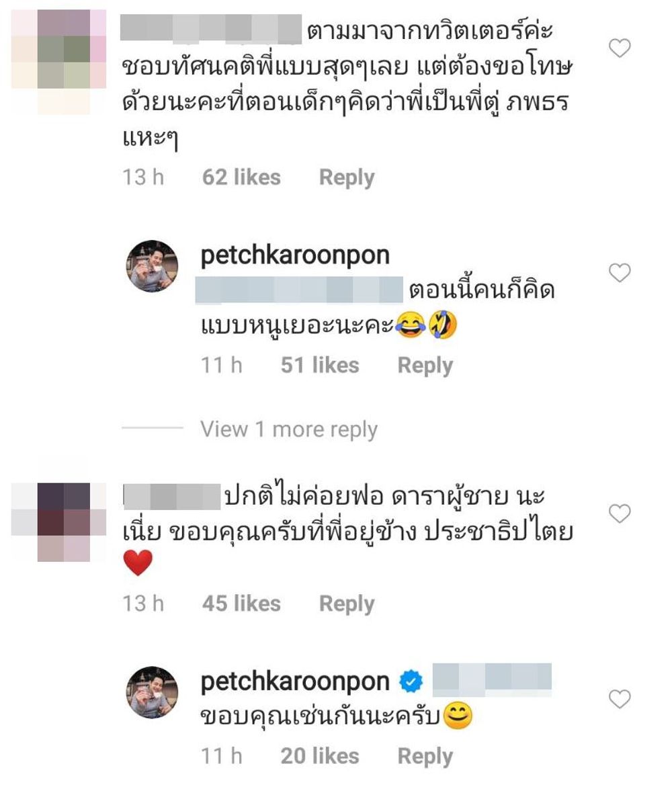Reply to petchkaroonpon's 20 likes comment
The width and height of the screenshot is (672, 785).
pyautogui.click(x=425, y=757)
